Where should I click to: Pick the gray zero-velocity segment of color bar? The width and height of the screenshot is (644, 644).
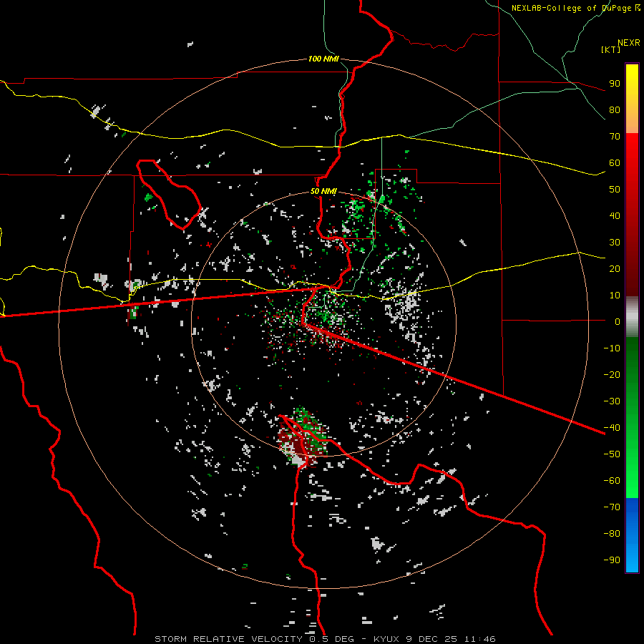pos(632,317)
